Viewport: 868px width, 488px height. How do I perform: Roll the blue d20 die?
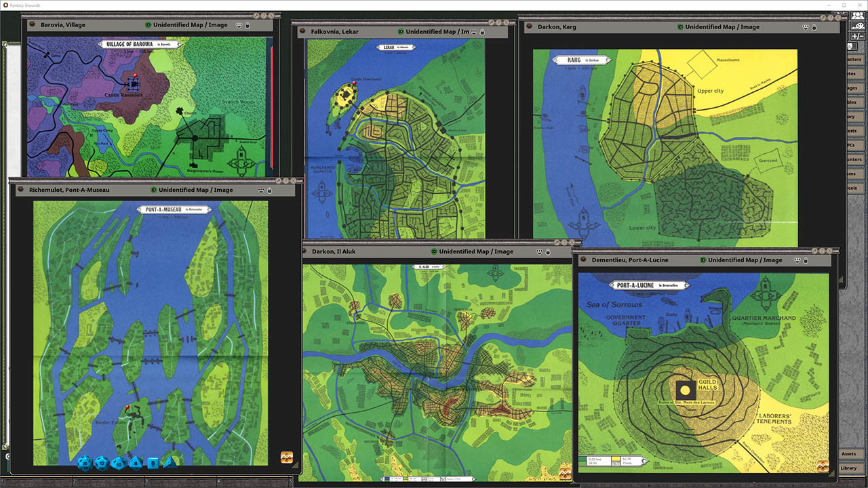click(x=85, y=464)
